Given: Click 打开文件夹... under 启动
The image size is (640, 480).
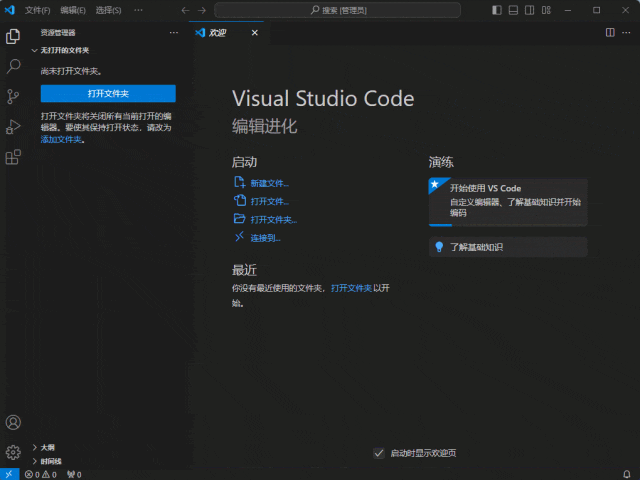Looking at the screenshot, I should [x=274, y=220].
